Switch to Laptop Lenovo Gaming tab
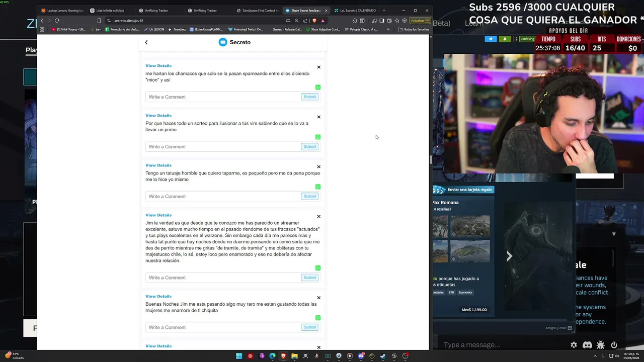644x362 pixels. point(62,11)
